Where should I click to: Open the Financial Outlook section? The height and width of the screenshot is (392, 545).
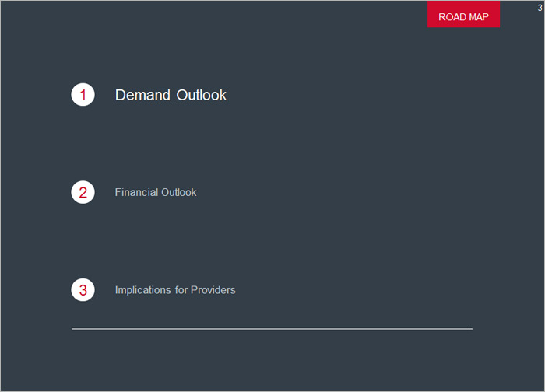tap(156, 192)
